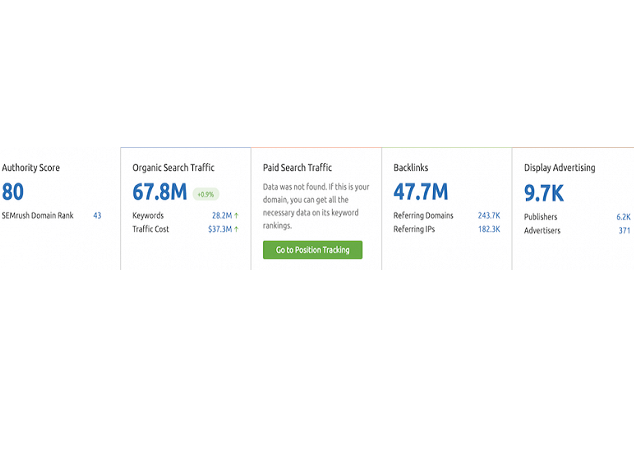Select Referring IPs 182.3K value
This screenshot has height=460, width=640.
[489, 230]
